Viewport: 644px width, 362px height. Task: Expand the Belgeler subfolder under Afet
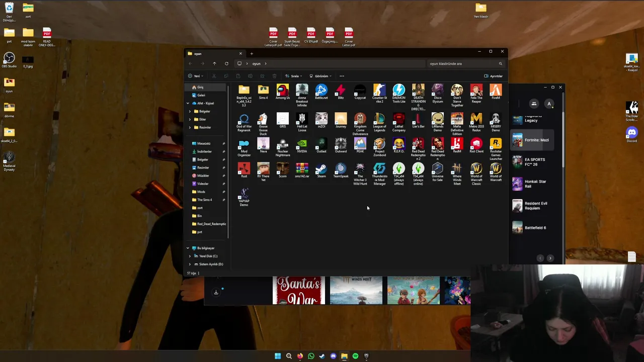[x=190, y=111]
